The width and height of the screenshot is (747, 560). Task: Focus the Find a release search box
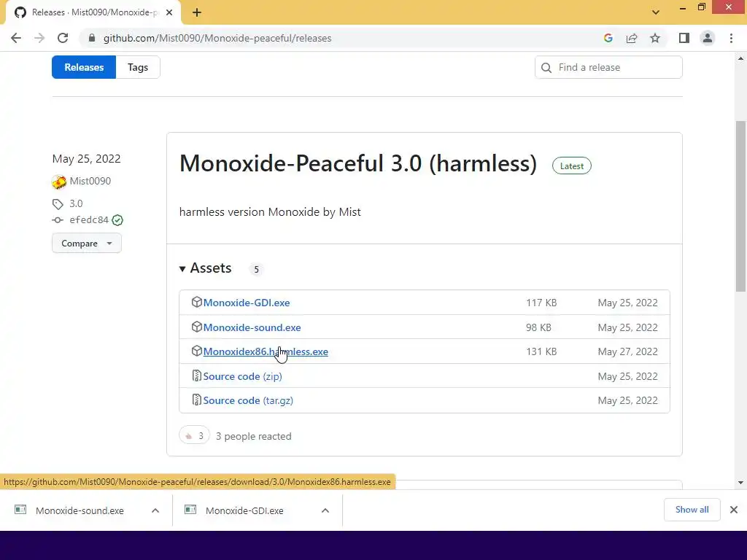[x=608, y=67]
